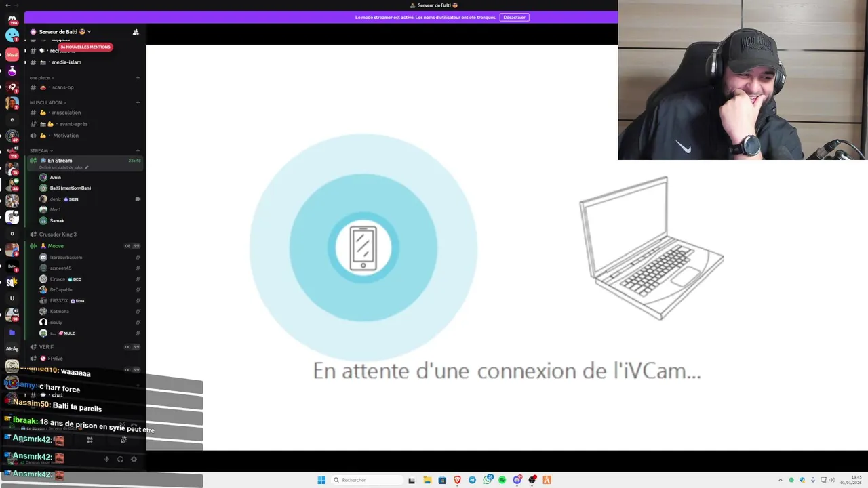Image resolution: width=868 pixels, height=488 pixels.
Task: Open Spotify from taskbar
Action: (502, 480)
